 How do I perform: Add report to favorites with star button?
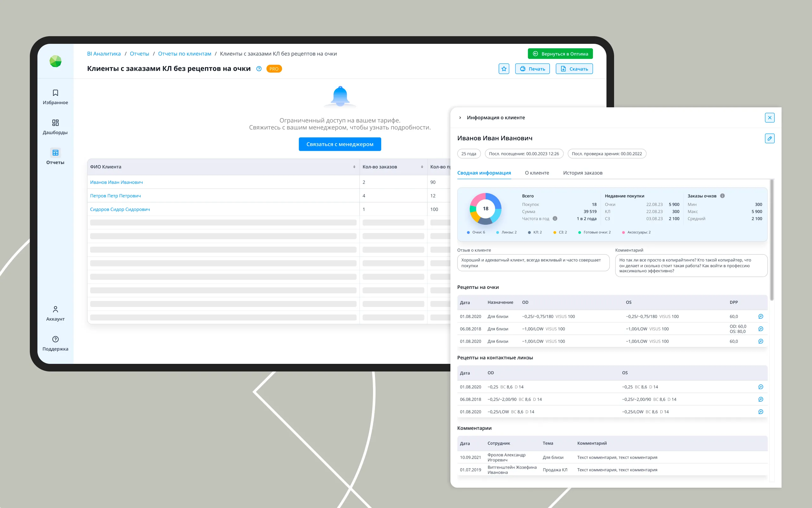504,69
